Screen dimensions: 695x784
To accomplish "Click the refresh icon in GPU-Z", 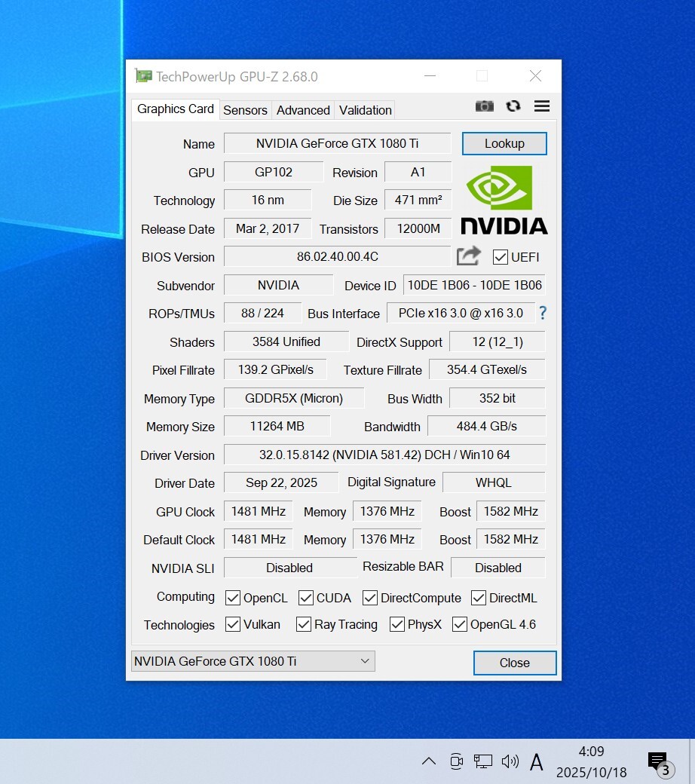I will point(513,106).
